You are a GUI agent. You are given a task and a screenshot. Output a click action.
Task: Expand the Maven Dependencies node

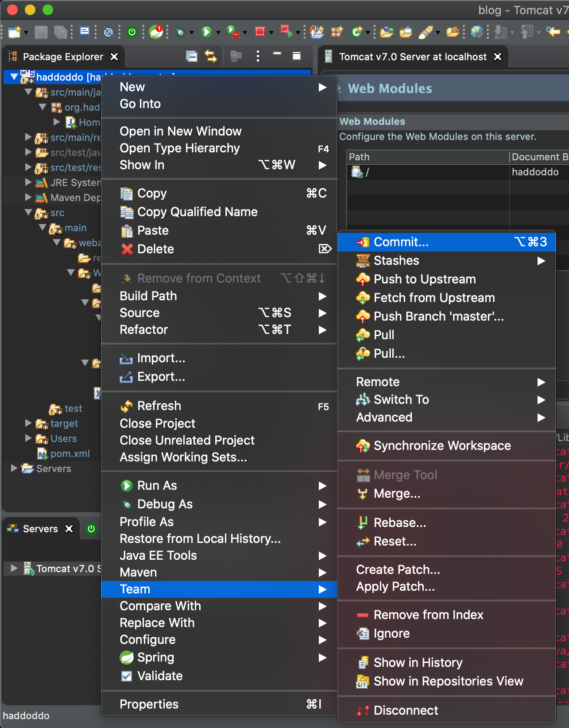[x=28, y=197]
